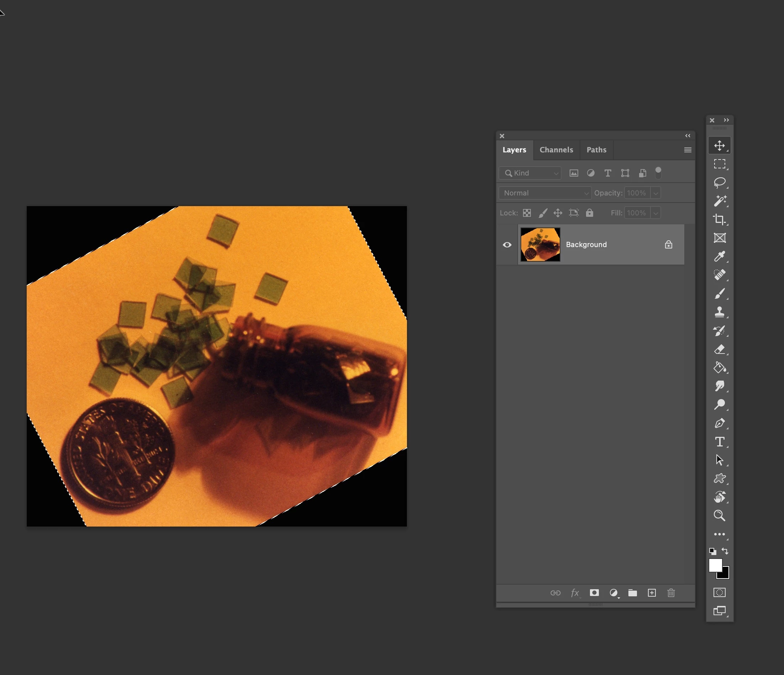Toggle Quick Mask mode
This screenshot has width=784, height=675.
719,592
